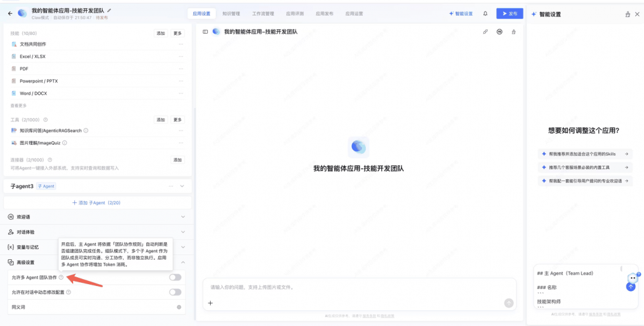The height and width of the screenshot is (326, 644).
Task: Open more options for PDF skill
Action: coord(181,69)
